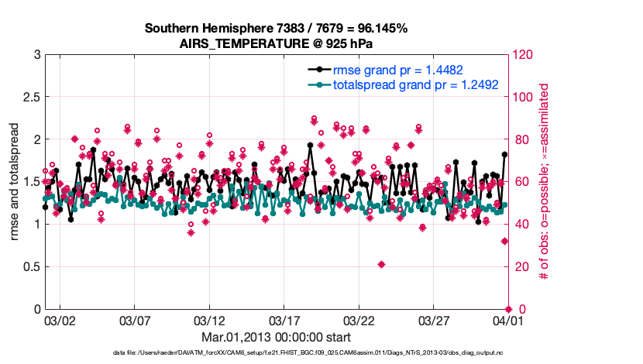This screenshot has height=364, width=643.
Task: Click the Mar.01,2013 start x-axis label
Action: pos(276,337)
